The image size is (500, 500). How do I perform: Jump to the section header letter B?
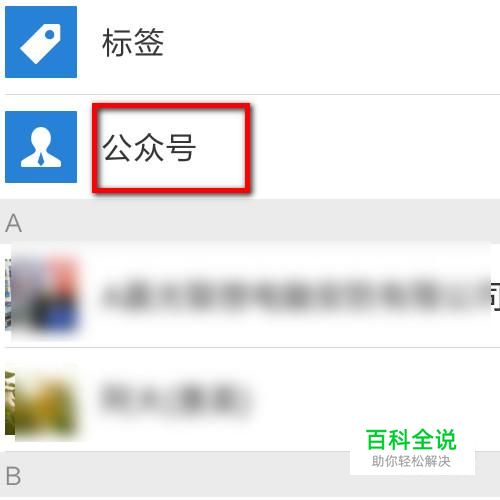[x=13, y=476]
